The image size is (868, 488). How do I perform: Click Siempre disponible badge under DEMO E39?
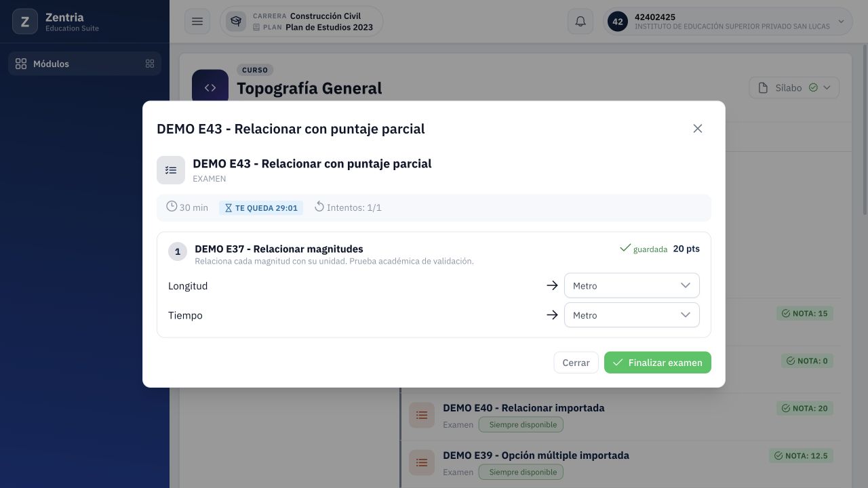[521, 472]
